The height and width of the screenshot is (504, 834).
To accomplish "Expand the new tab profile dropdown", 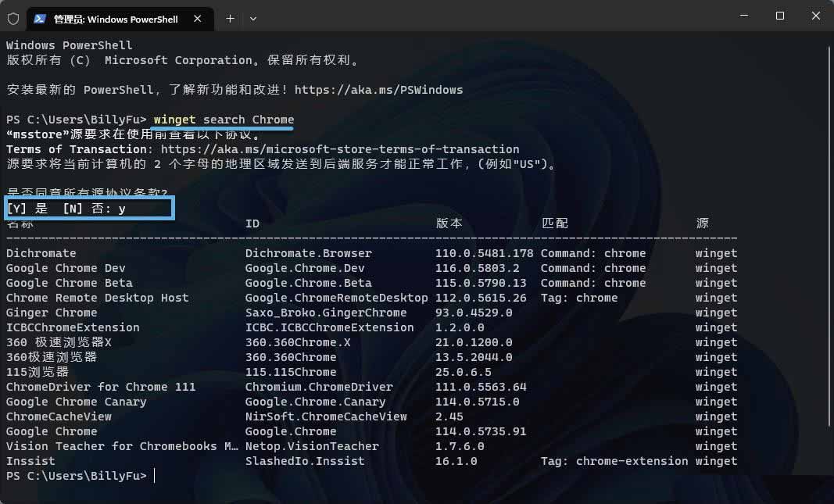I will click(253, 19).
